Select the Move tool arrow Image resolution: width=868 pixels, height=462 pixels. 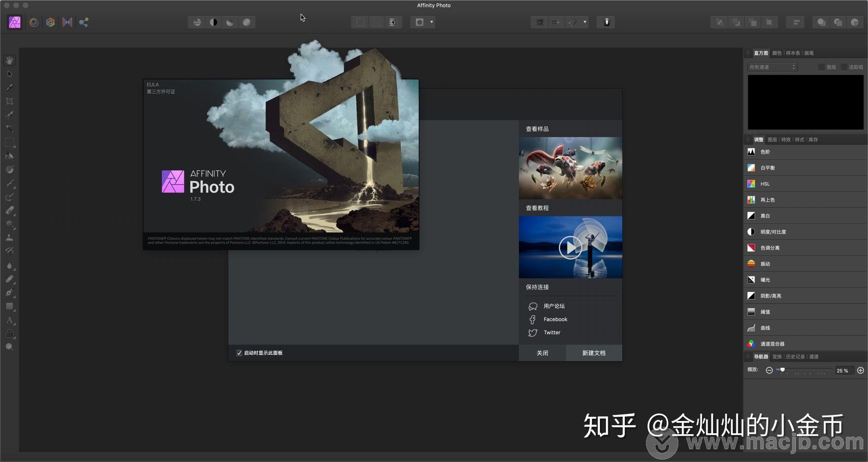[x=9, y=74]
